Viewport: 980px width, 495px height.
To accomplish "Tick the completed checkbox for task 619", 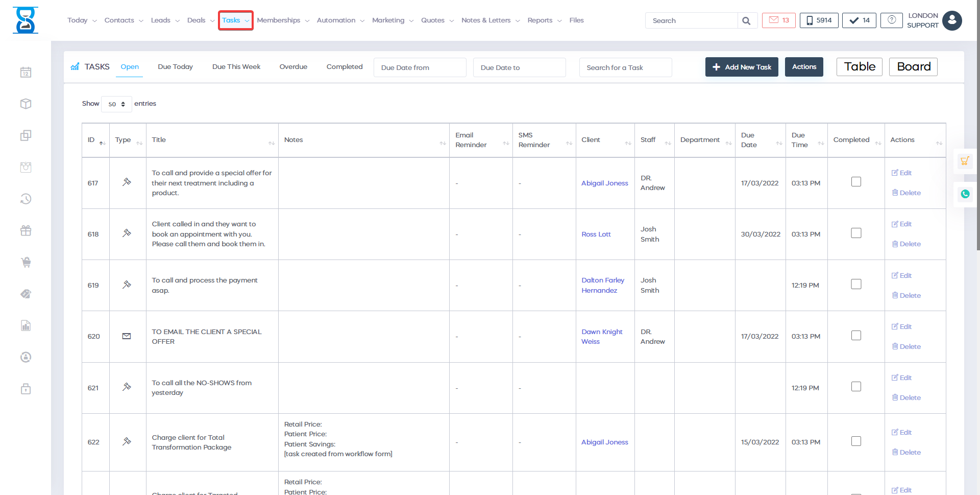I will tap(856, 284).
